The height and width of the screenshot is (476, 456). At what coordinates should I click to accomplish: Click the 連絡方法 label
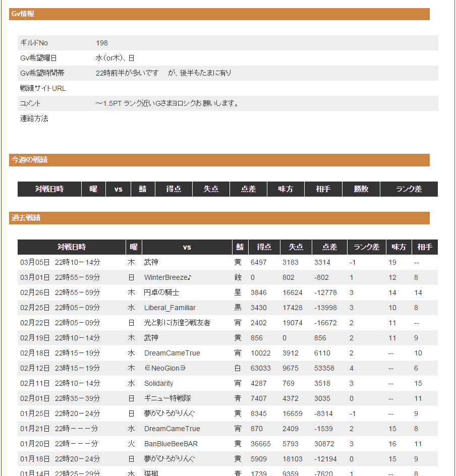34,118
